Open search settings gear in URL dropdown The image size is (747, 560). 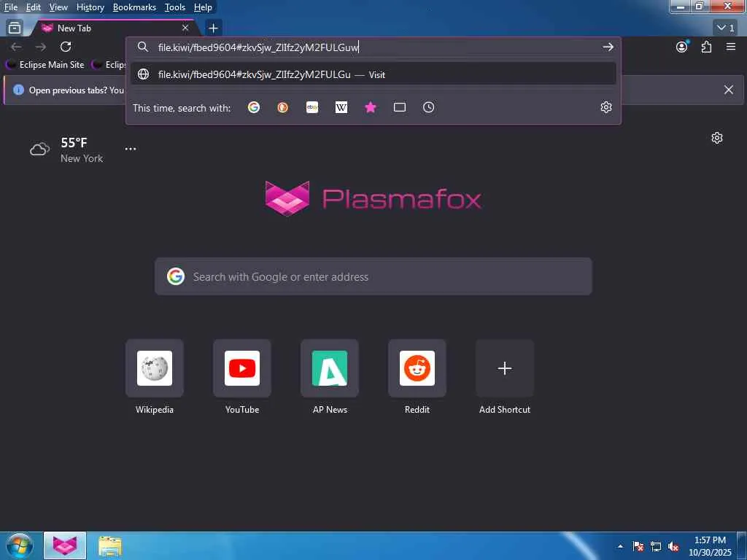click(606, 107)
